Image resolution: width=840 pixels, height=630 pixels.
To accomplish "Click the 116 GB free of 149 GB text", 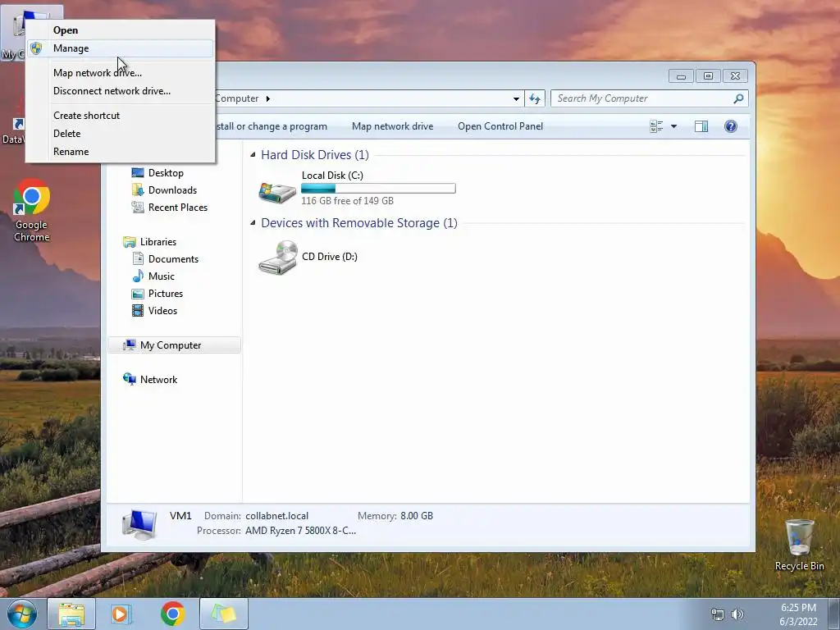I will point(347,201).
